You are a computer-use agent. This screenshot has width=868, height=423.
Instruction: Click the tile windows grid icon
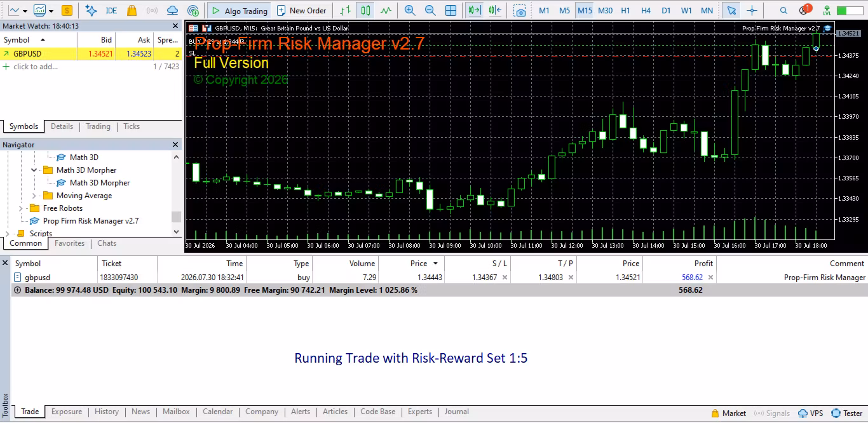coord(451,11)
